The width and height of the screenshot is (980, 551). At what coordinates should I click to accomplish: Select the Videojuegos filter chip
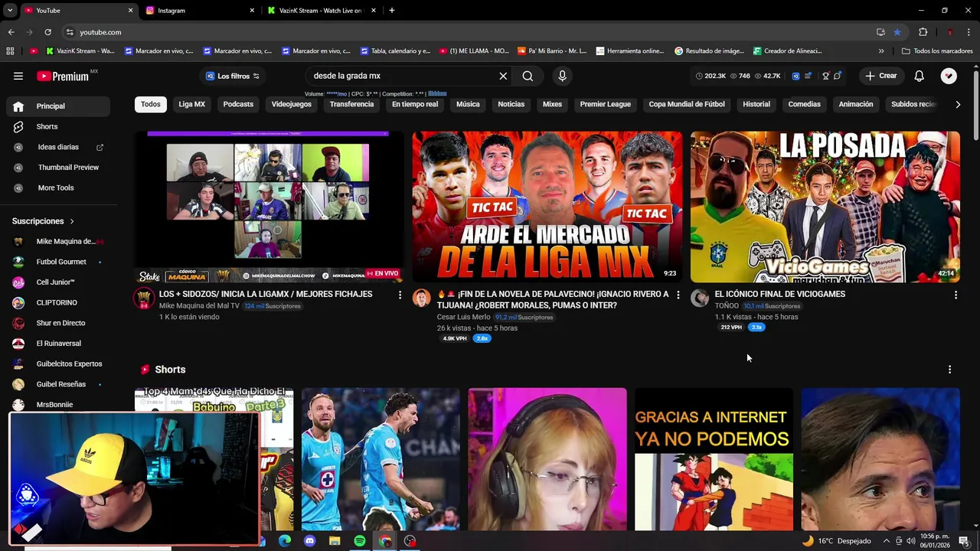pyautogui.click(x=292, y=104)
